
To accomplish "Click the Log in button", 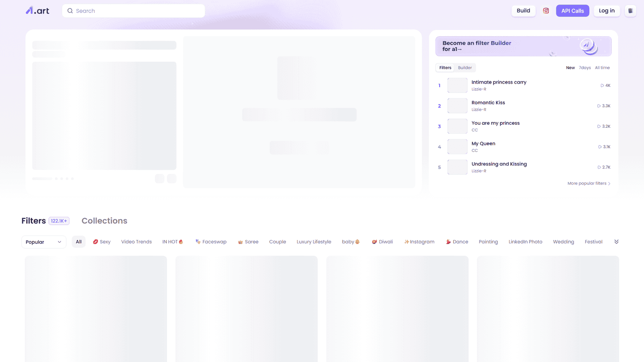I will tap(606, 11).
